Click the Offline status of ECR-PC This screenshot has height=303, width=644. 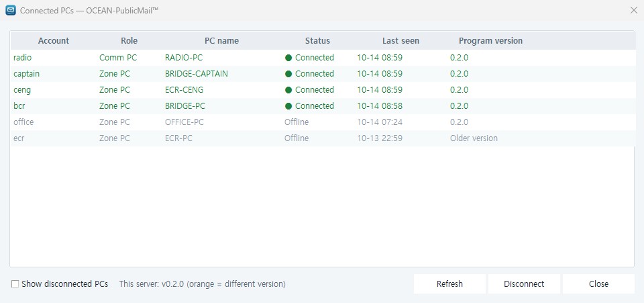pos(297,138)
